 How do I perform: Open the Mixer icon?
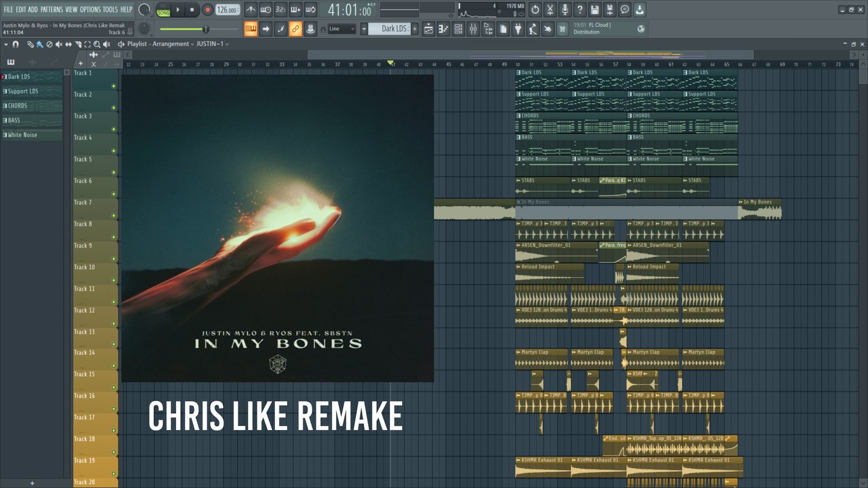click(x=473, y=29)
